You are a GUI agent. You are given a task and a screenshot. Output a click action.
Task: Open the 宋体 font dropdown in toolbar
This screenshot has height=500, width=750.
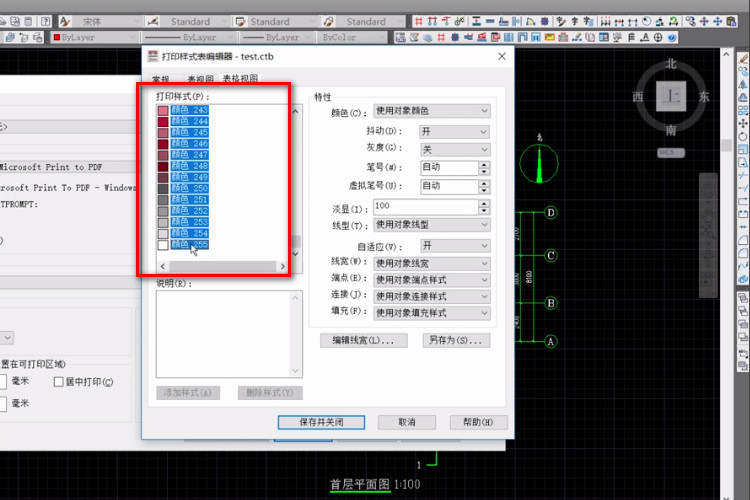[x=107, y=22]
